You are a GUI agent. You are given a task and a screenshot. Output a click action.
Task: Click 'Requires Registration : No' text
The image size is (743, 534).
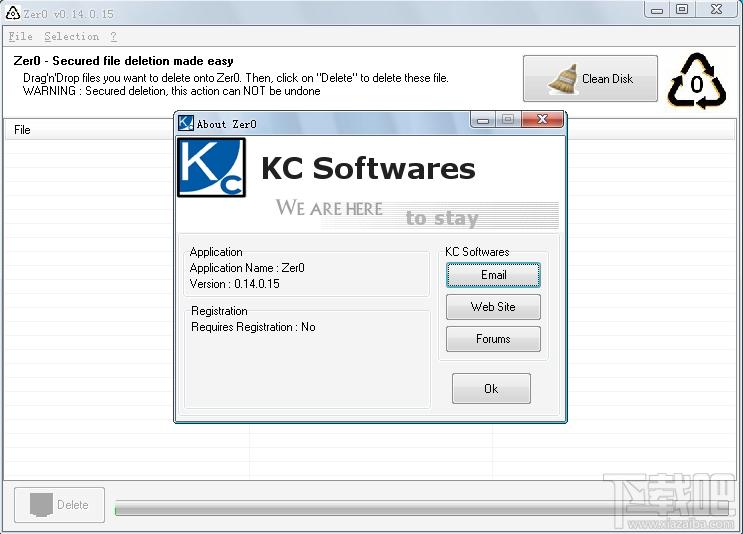253,327
